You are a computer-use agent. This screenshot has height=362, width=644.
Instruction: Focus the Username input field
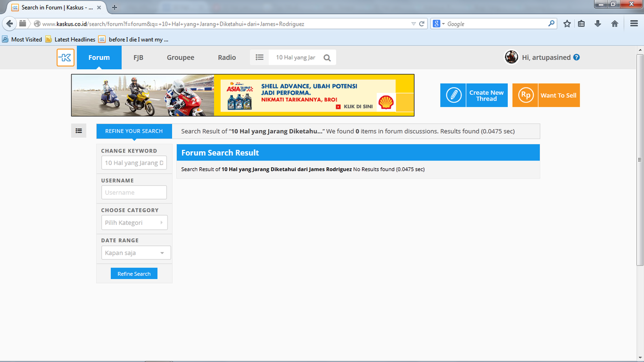[x=134, y=193]
